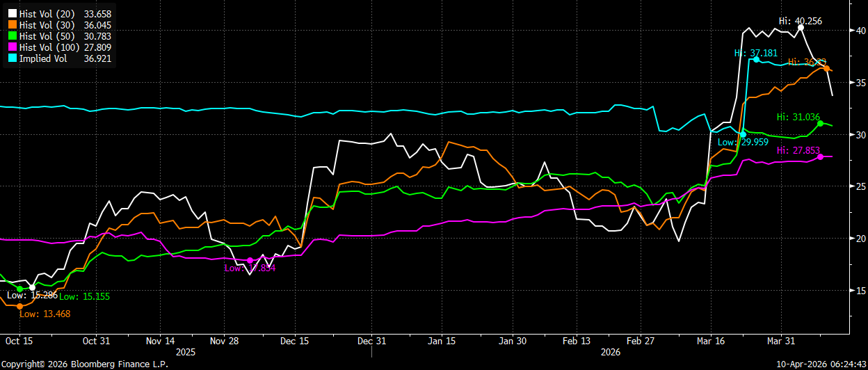The height and width of the screenshot is (370, 868).
Task: Click the cyan Implied Vol legend swatch
Action: (x=12, y=58)
